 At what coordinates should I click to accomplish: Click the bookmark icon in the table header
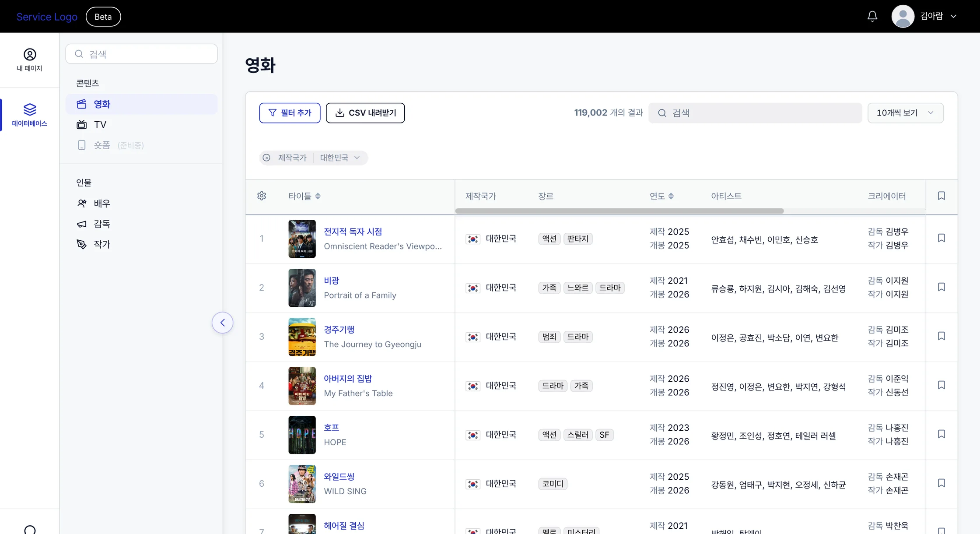click(x=941, y=196)
